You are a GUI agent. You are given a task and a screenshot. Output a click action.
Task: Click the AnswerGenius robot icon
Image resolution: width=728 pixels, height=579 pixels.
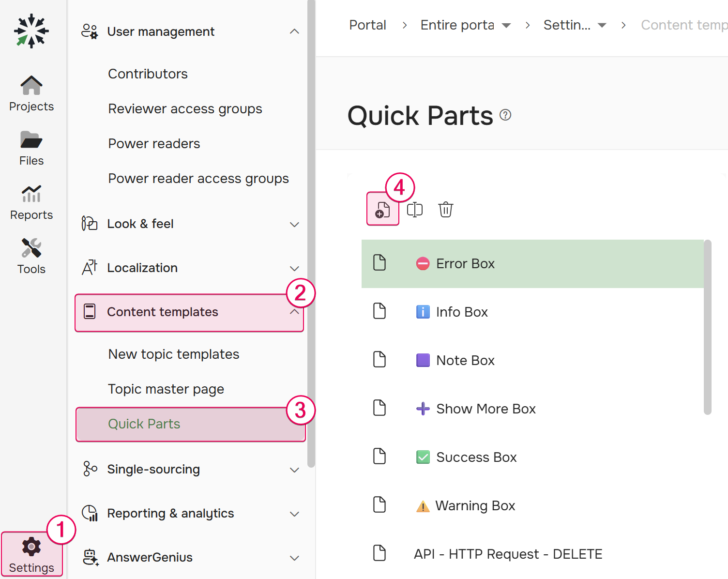tap(90, 557)
